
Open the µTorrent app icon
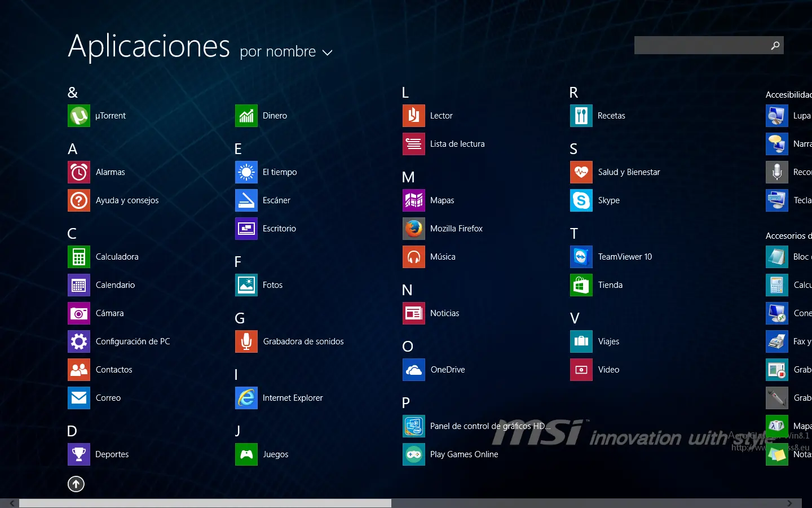click(x=79, y=116)
